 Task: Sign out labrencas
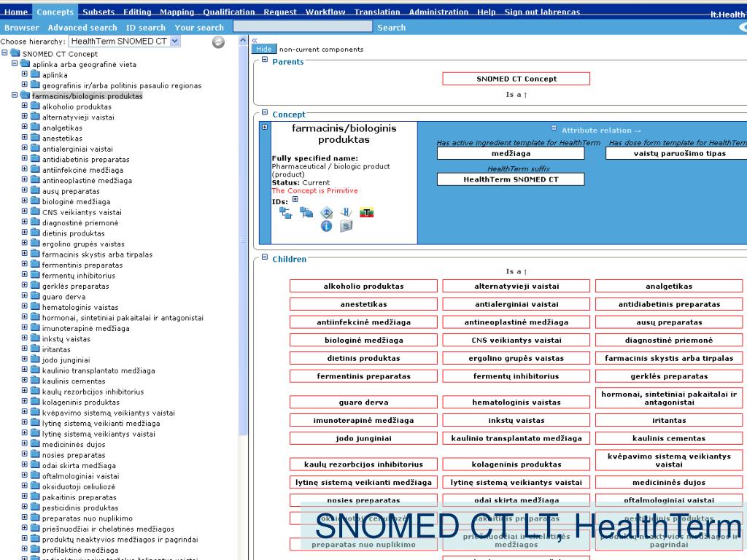(542, 12)
